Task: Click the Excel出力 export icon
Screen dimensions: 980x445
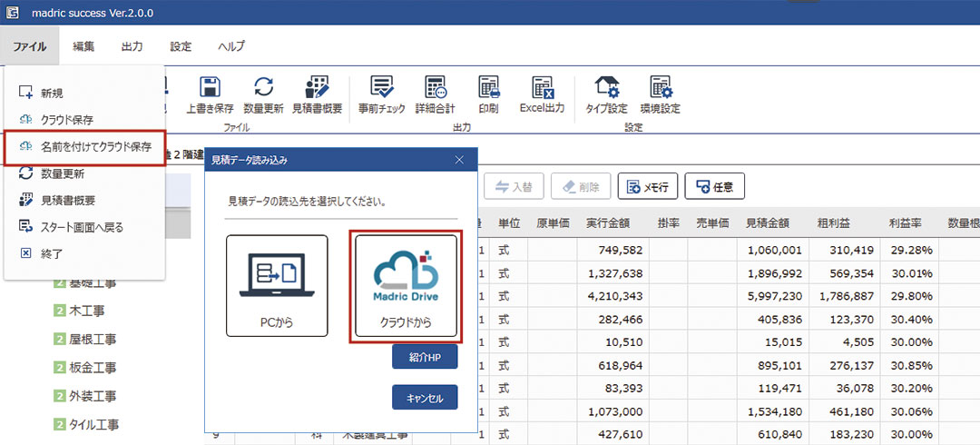Action: coord(542,88)
